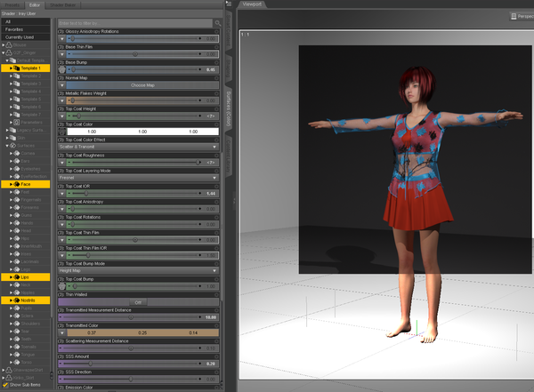
Task: Select the Currently Used filter category
Action: tap(26, 37)
